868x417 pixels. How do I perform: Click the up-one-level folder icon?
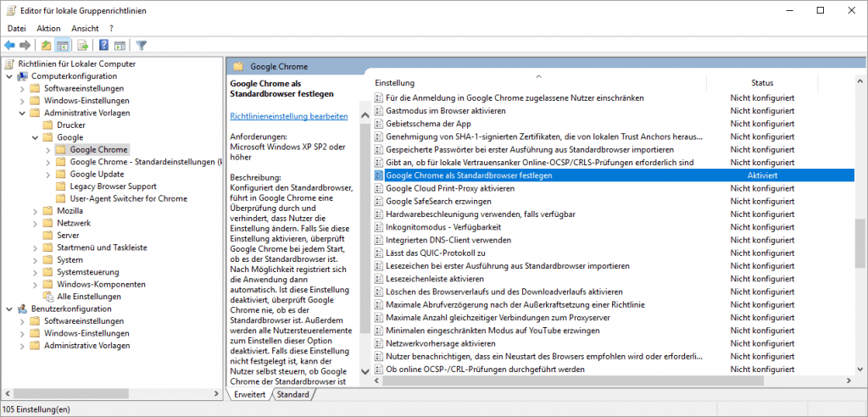point(46,45)
